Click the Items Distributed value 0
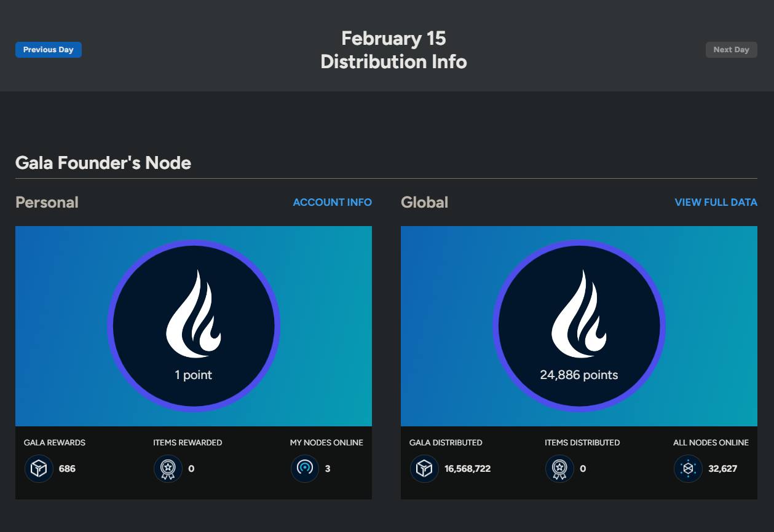The width and height of the screenshot is (774, 532). pyautogui.click(x=583, y=469)
